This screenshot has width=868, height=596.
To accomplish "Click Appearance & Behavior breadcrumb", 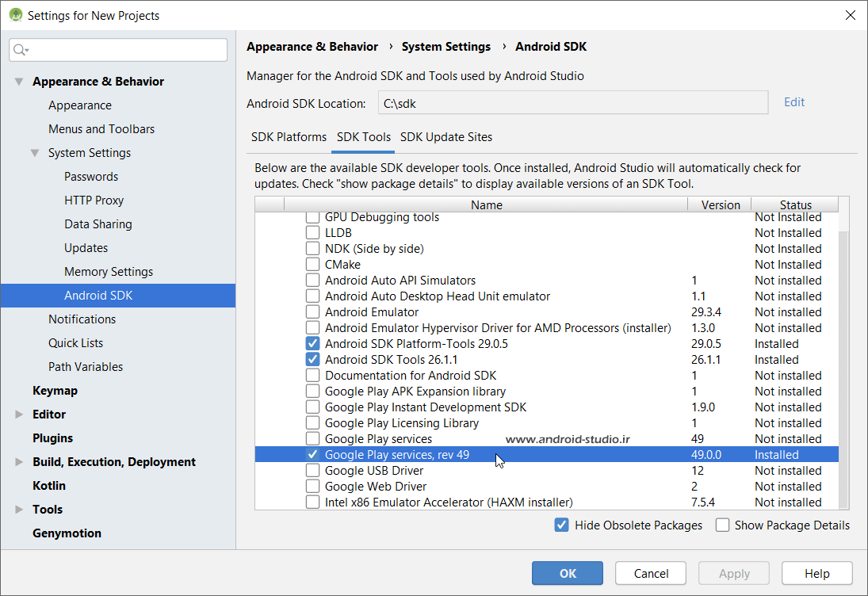I will click(x=312, y=47).
